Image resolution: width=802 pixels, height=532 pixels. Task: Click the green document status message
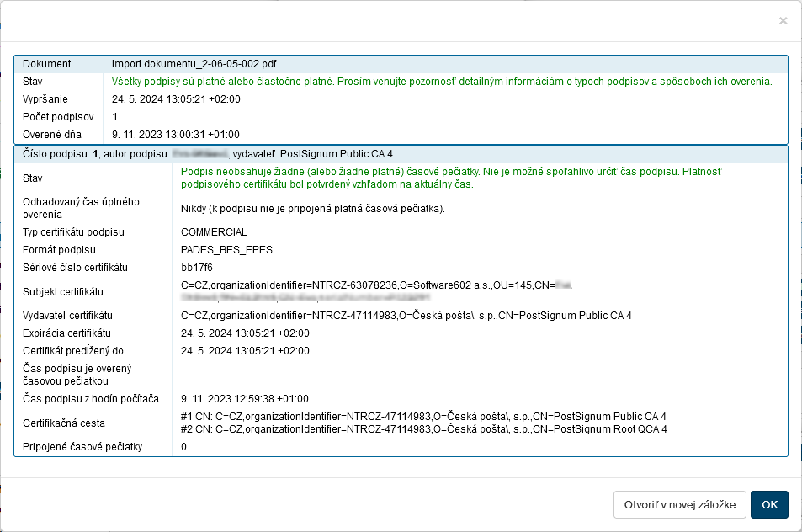click(442, 82)
